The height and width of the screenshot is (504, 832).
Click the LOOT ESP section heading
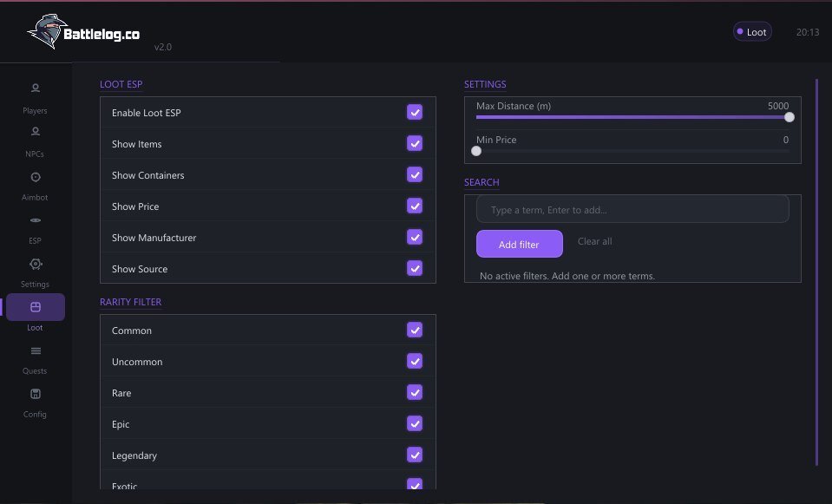point(121,84)
